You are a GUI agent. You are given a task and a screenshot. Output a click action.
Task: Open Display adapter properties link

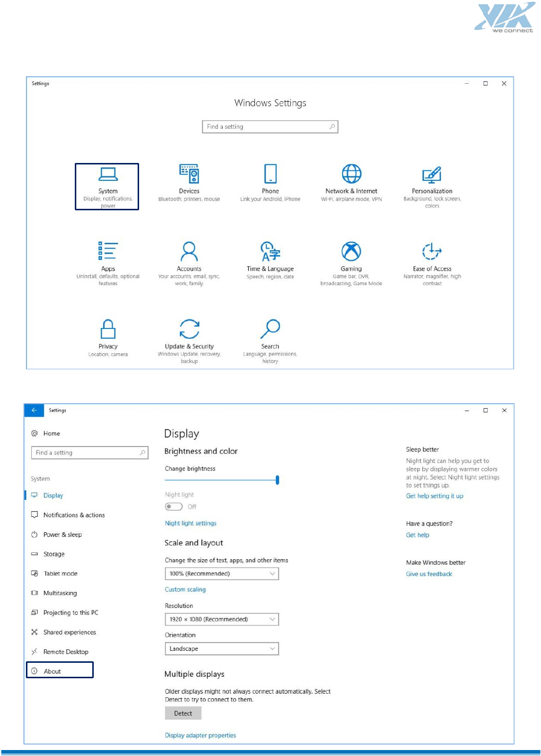pos(200,735)
